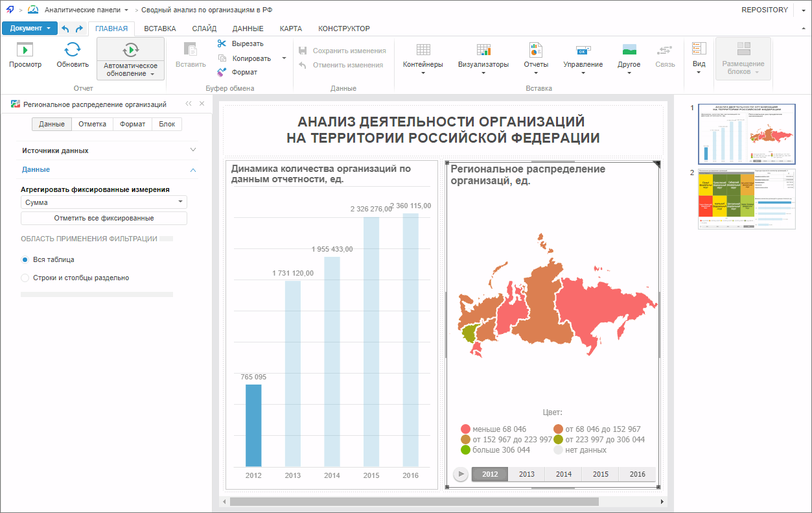Switch to the ВСТАВКА ribbon tab
The image size is (812, 513).
tap(159, 29)
